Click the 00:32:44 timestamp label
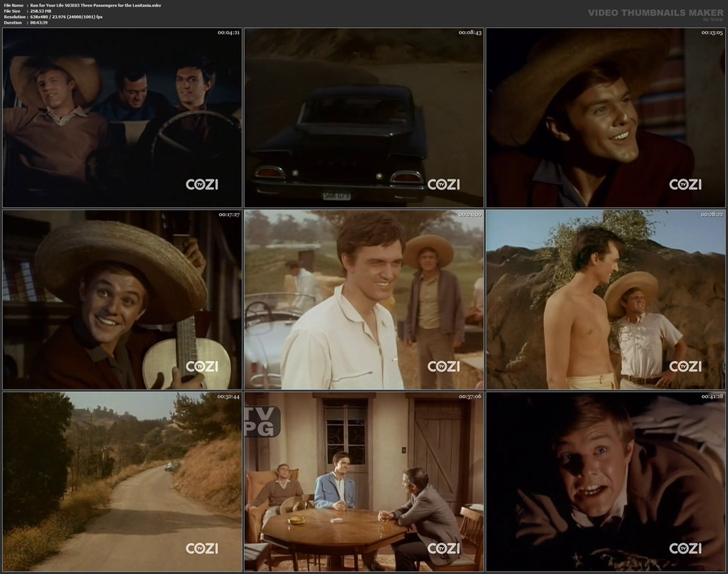 point(228,396)
